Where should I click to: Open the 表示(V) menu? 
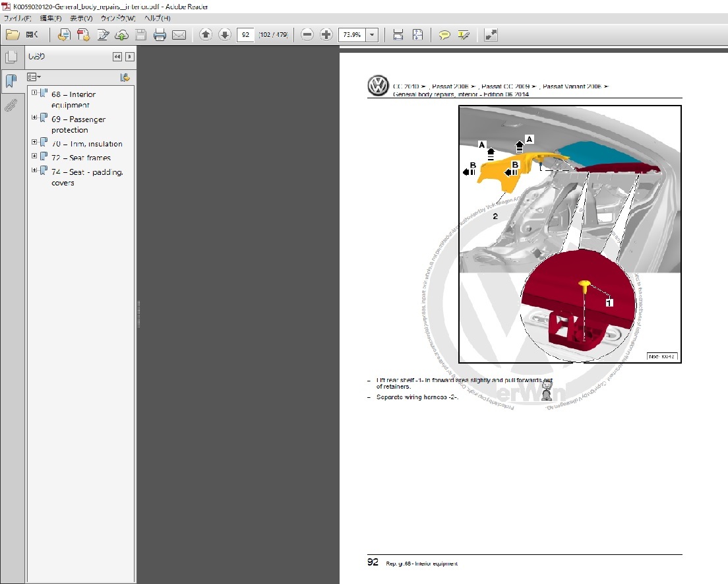[81, 18]
